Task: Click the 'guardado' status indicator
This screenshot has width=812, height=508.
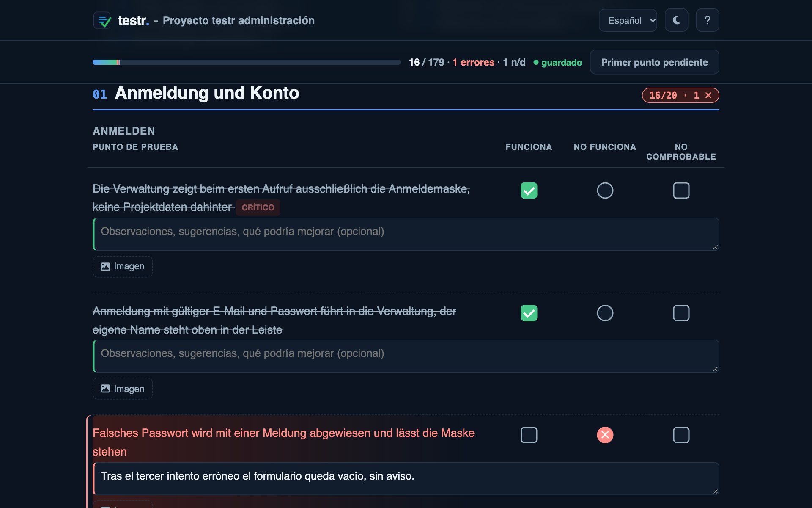Action: coord(557,62)
